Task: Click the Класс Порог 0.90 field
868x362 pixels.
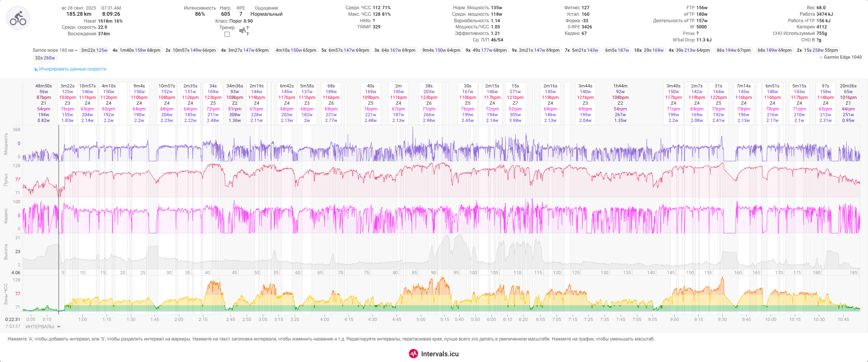Action: (234, 21)
